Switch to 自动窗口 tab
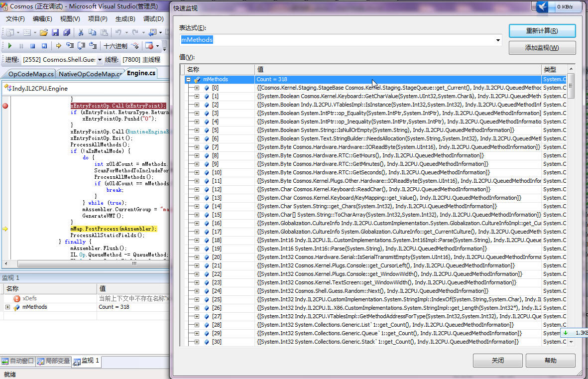The height and width of the screenshot is (379, 588). pyautogui.click(x=17, y=361)
